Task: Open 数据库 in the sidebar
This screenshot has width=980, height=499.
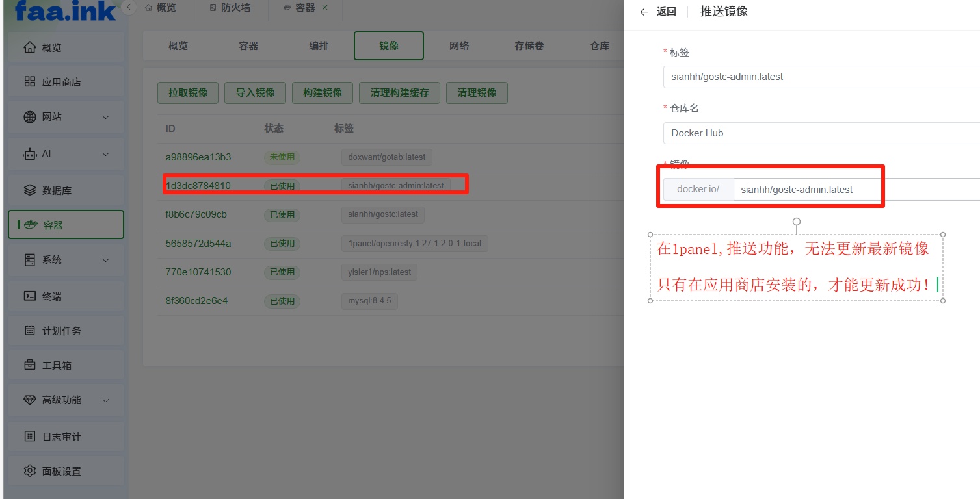Action: click(x=66, y=190)
